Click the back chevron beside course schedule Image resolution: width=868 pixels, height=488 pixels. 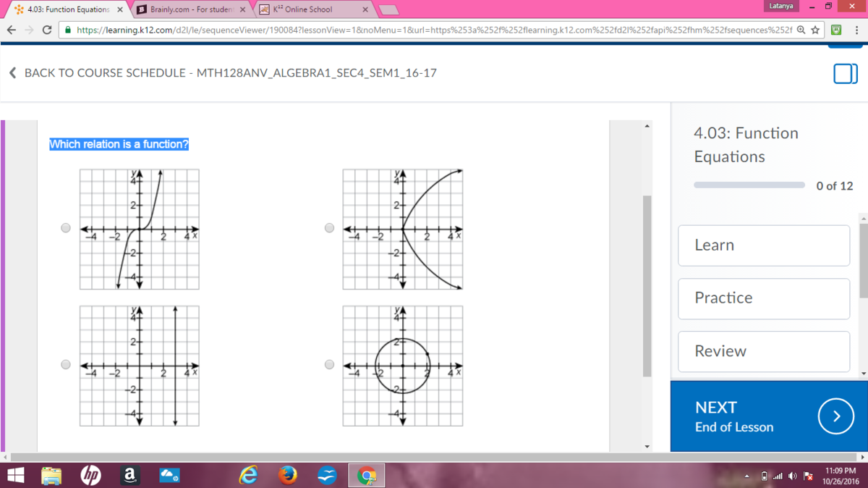coord(12,73)
